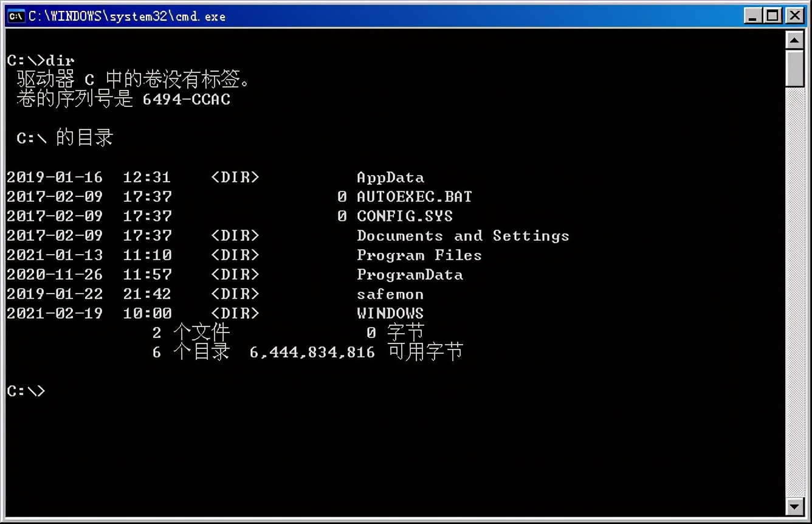Open the console system menu via title bar icon

pos(15,15)
